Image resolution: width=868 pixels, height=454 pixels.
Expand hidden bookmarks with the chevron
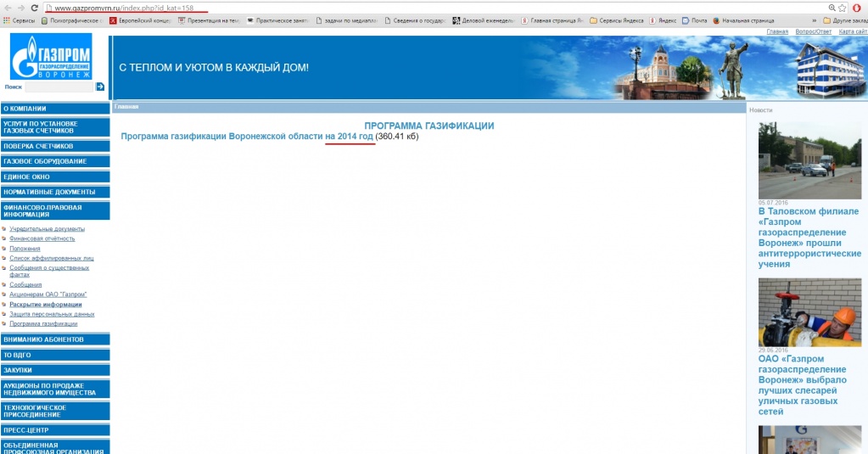click(814, 20)
